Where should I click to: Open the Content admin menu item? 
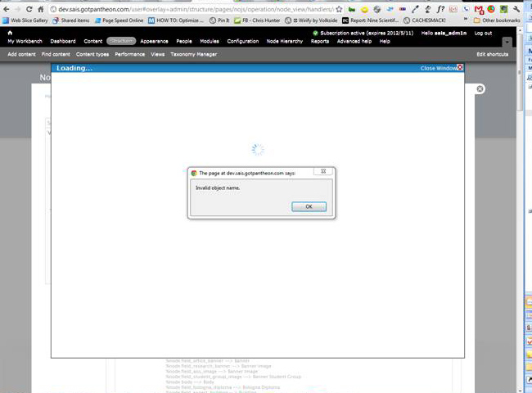click(x=93, y=41)
